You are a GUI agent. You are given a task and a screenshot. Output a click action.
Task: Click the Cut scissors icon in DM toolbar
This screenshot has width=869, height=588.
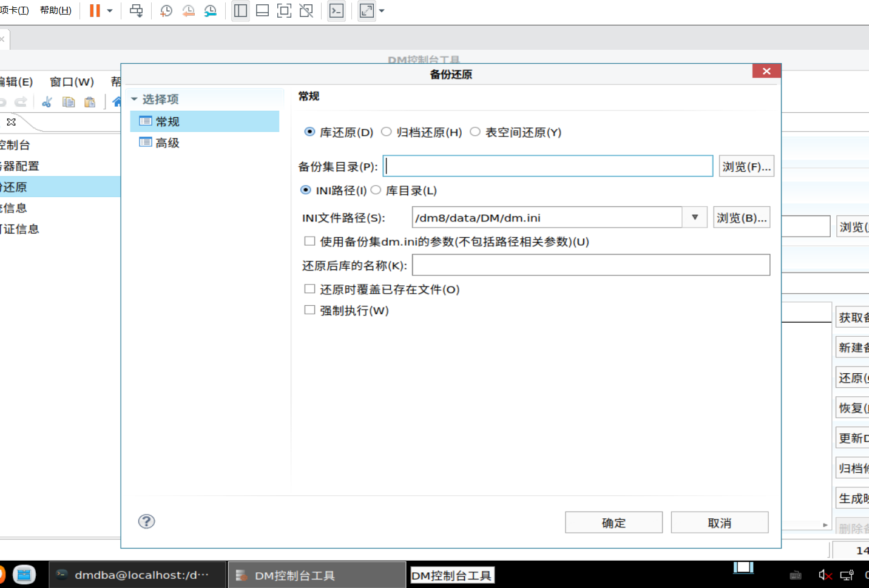pyautogui.click(x=47, y=102)
